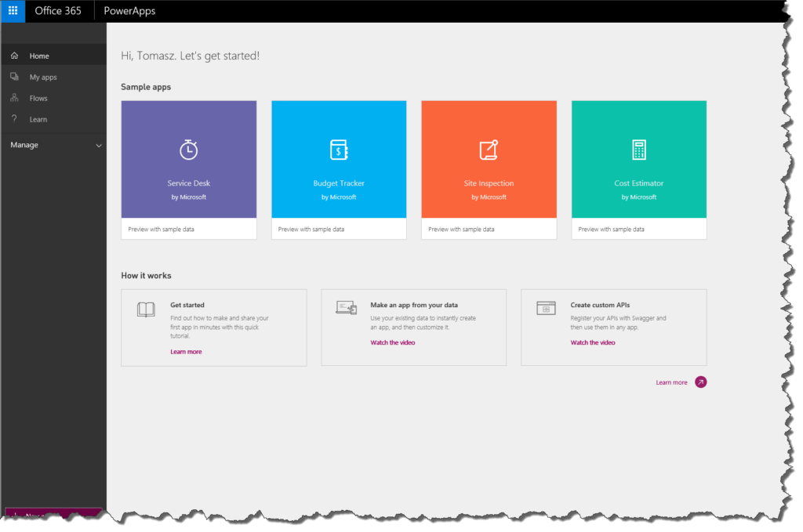Image resolution: width=803 pixels, height=532 pixels.
Task: Click the Office 365 header link
Action: point(58,11)
